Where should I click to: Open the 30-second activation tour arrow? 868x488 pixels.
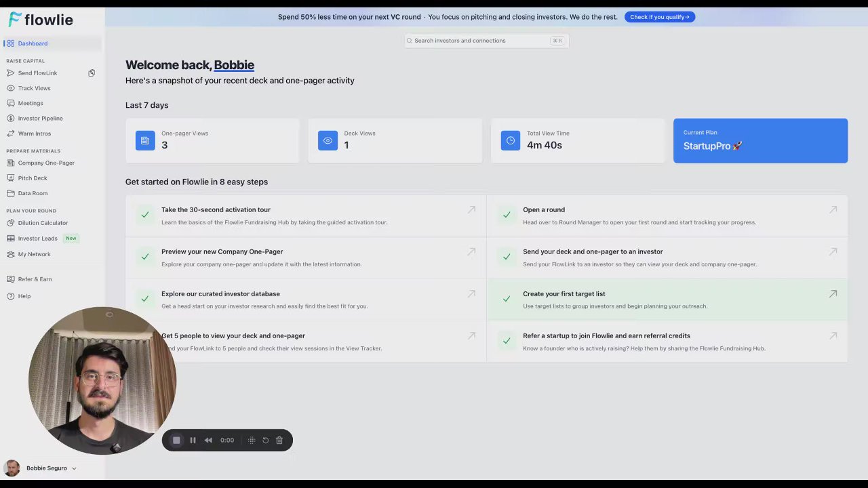click(471, 210)
